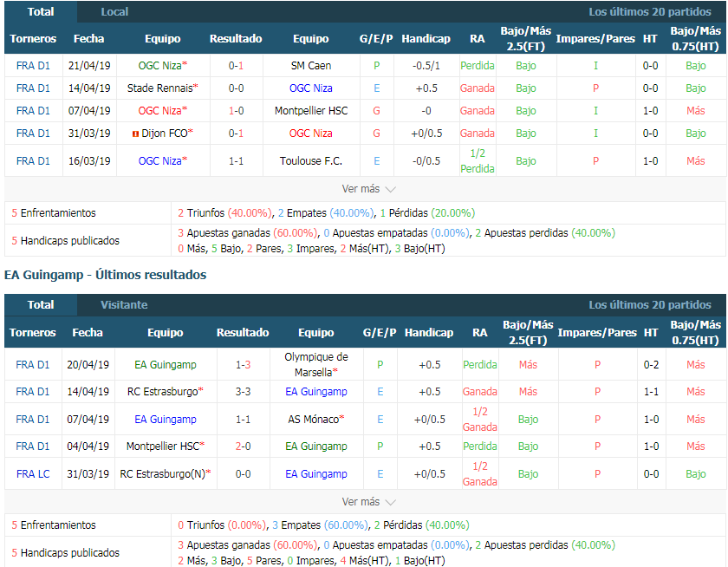The image size is (728, 567).
Task: Open 'Los últimos 20 partidos' selector in Niza table
Action: [x=649, y=11]
